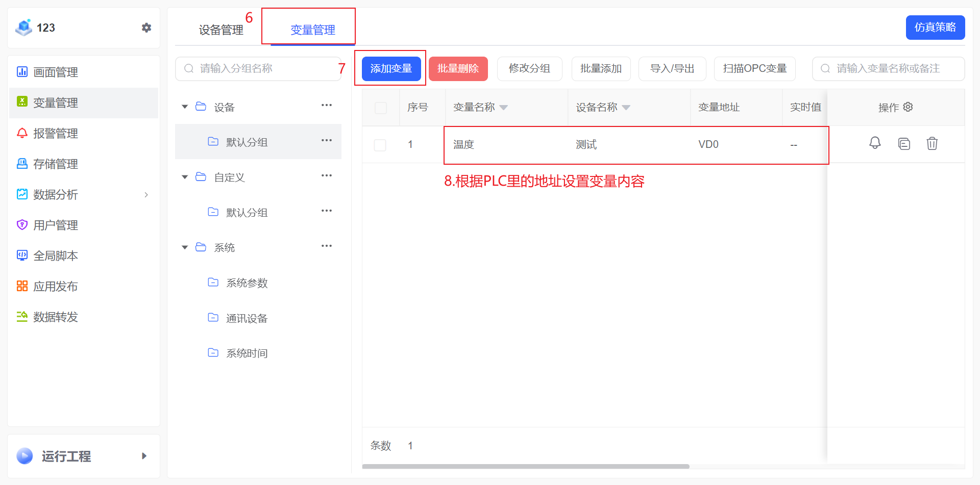Open the 变量名称 column filter dropdown
This screenshot has height=485, width=980.
pyautogui.click(x=504, y=108)
